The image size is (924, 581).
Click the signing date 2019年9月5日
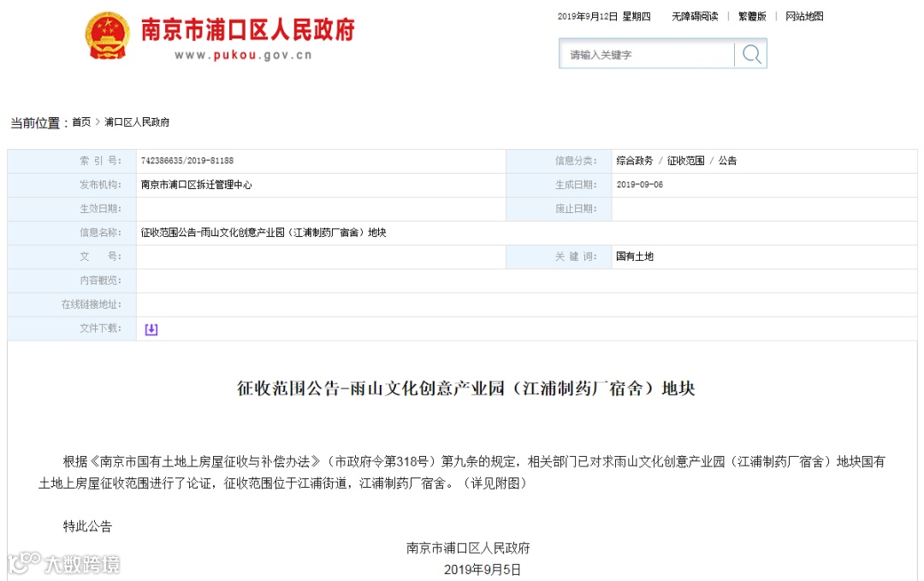click(483, 570)
